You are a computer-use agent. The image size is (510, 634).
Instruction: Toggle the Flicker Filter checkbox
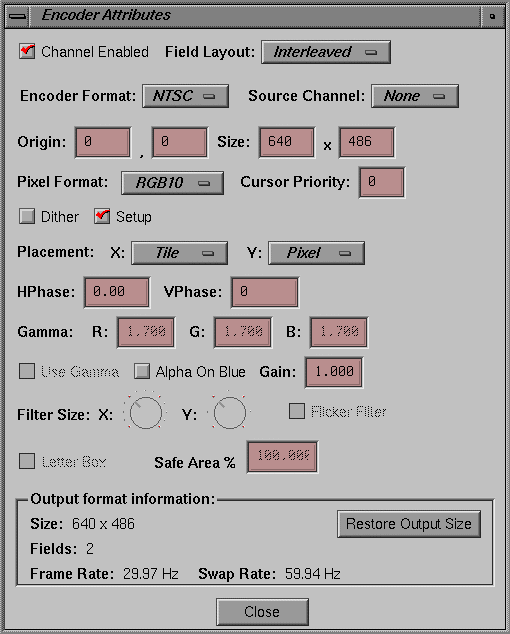[297, 411]
